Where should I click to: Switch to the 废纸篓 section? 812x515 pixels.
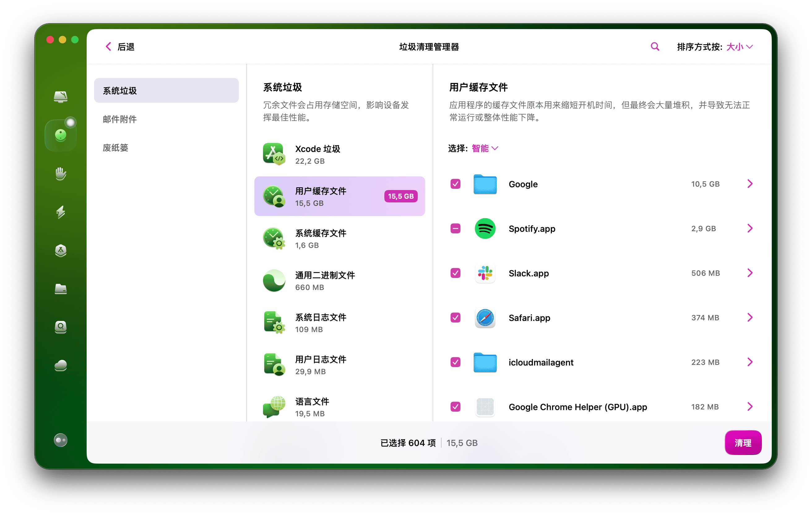pos(115,147)
